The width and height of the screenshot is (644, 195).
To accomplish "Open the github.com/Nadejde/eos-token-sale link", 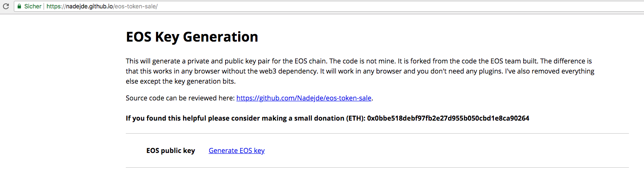I will pyautogui.click(x=304, y=98).
